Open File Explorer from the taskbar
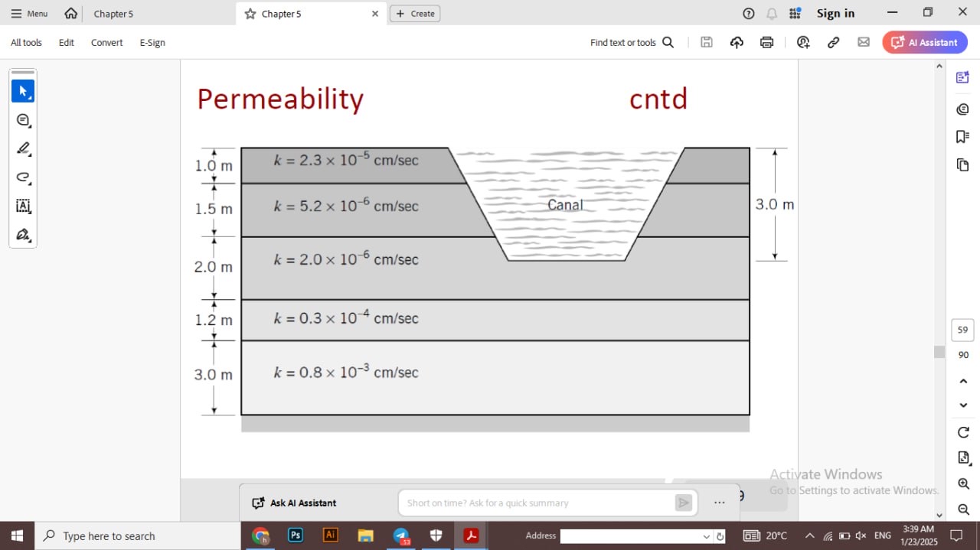980x550 pixels. tap(365, 535)
